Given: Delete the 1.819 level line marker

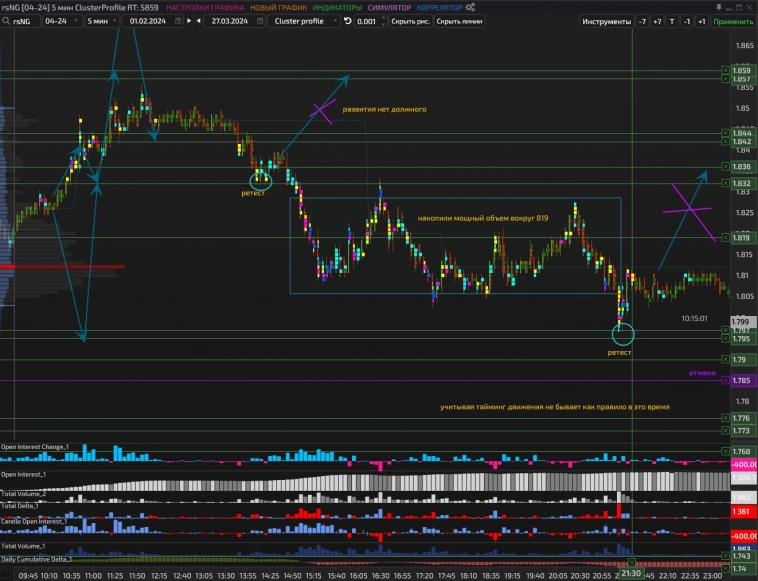Looking at the screenshot, I should 725,238.
